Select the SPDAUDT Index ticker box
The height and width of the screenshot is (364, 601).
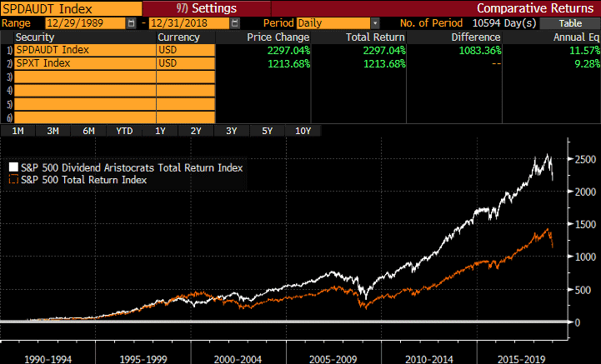[71, 8]
